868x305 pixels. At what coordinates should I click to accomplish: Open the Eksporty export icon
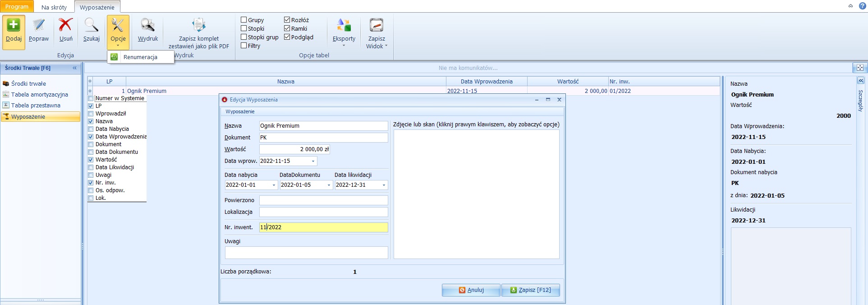344,25
